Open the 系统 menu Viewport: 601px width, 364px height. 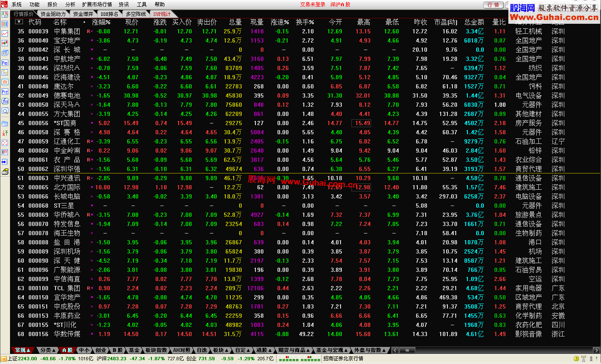click(17, 5)
